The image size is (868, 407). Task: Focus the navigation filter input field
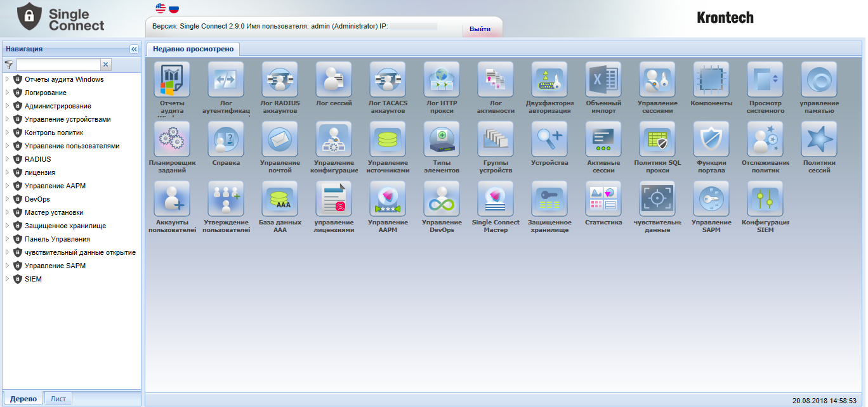[x=58, y=64]
